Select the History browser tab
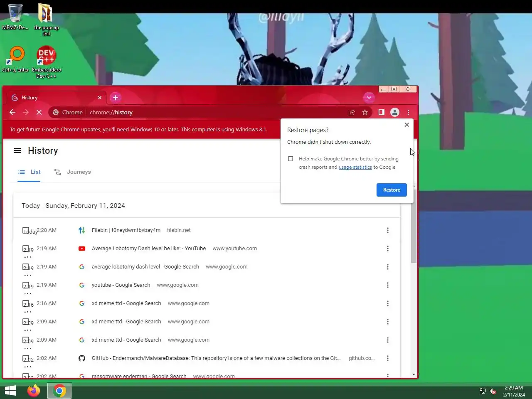532x399 pixels. click(57, 98)
